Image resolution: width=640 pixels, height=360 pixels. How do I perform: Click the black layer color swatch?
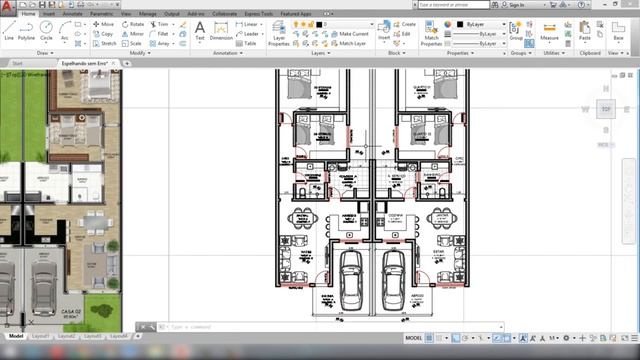pyautogui.click(x=319, y=24)
